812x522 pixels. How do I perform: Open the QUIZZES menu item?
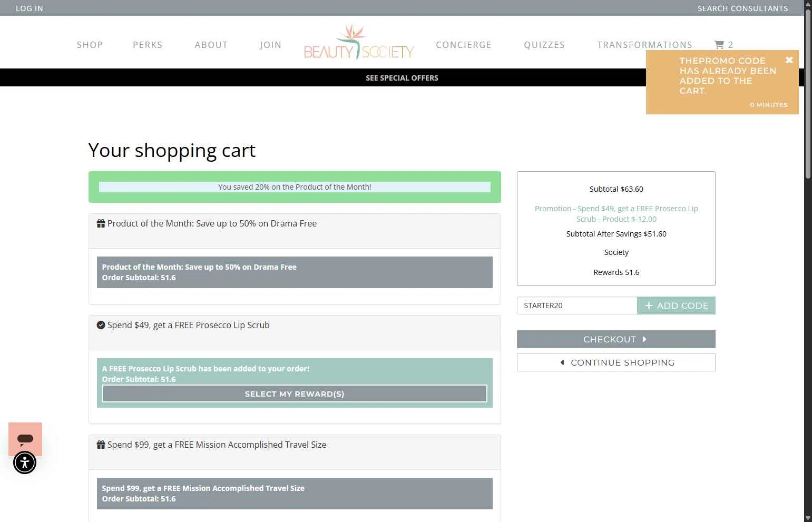[544, 45]
